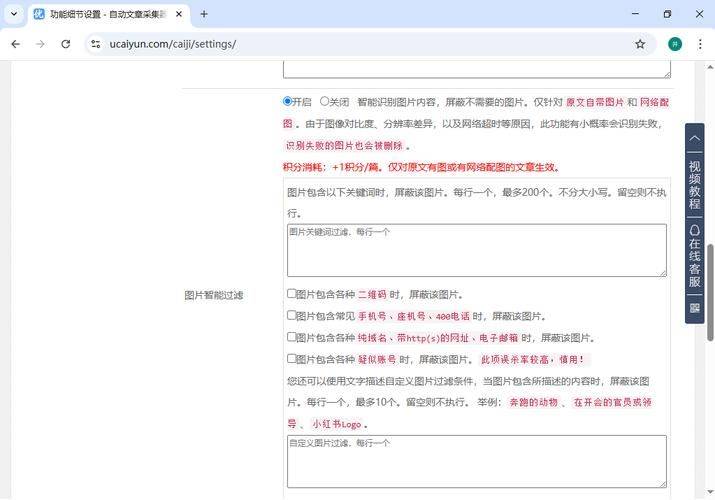Open the Chrome three-dot menu
Image resolution: width=715 pixels, height=500 pixels.
pos(700,44)
